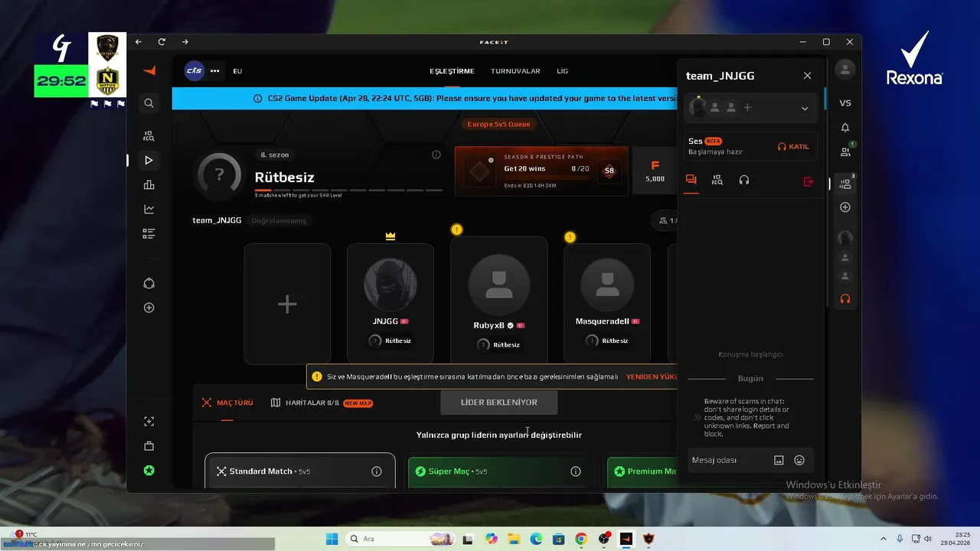Switch to party finder tab in team panel
Screen dimensions: 980x551
717,181
